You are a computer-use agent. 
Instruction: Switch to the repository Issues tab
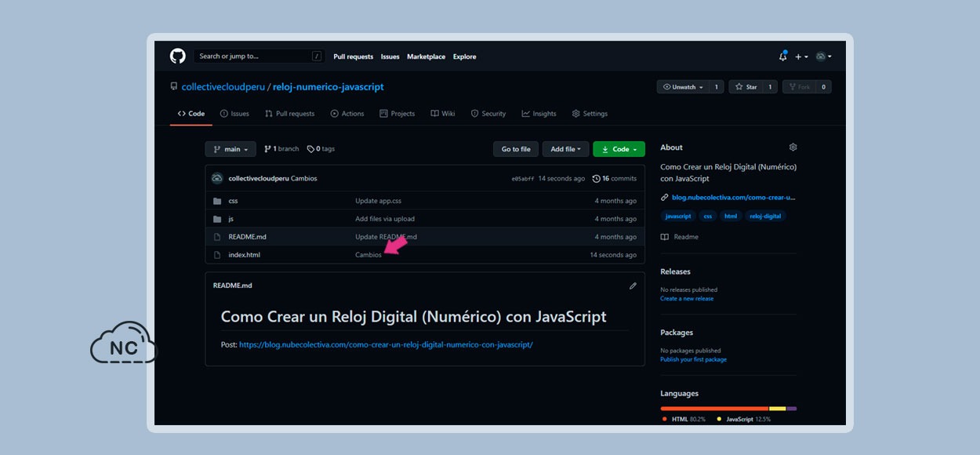click(234, 114)
